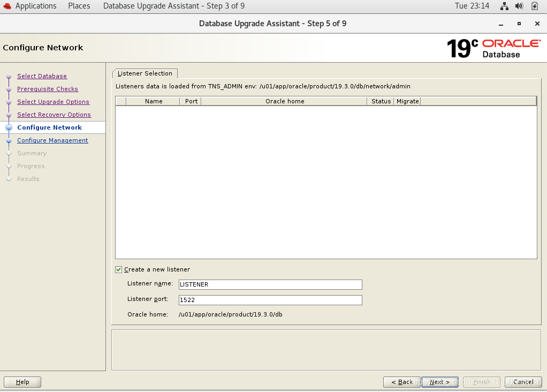Screen dimensions: 547x392
Task: Go to Select Recovery Options step
Action: point(54,115)
